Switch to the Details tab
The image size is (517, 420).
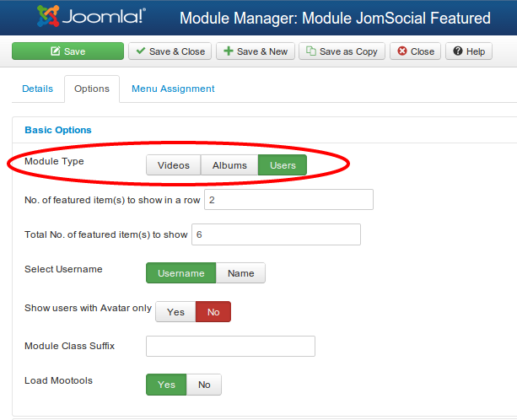point(38,89)
